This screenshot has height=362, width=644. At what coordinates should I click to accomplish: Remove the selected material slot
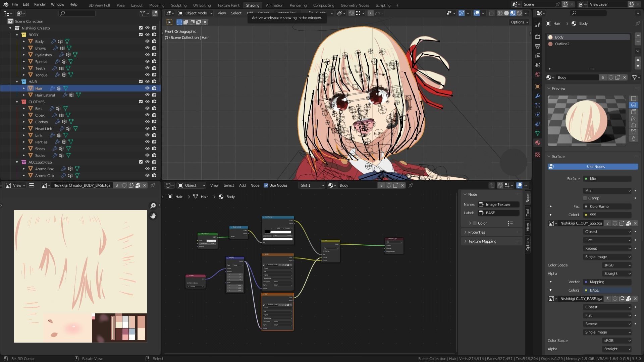(x=638, y=42)
